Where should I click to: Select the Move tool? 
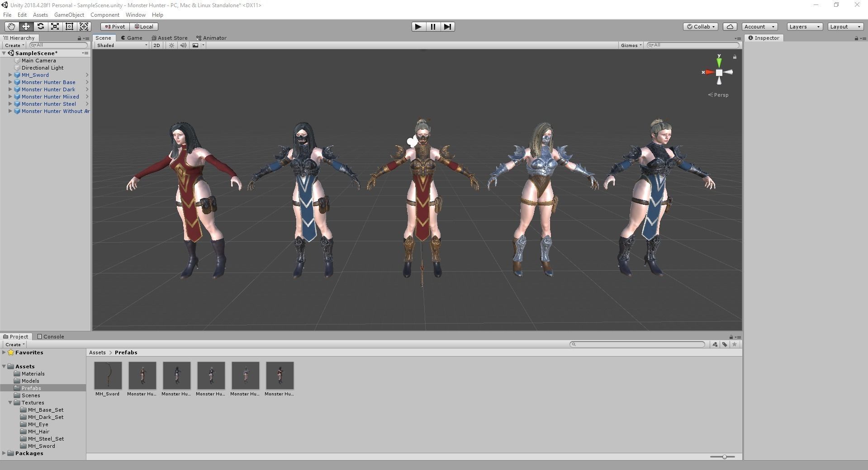(26, 27)
